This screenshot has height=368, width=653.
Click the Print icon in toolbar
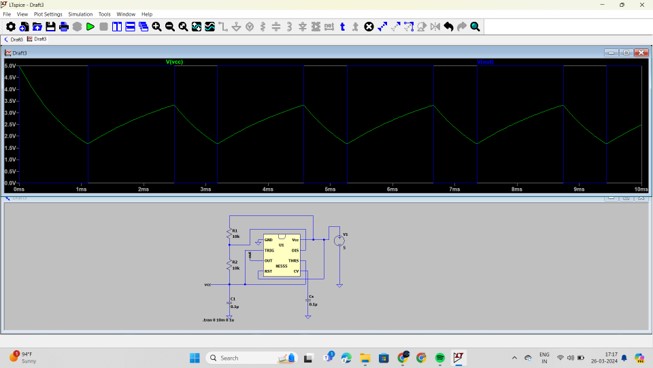tap(64, 27)
